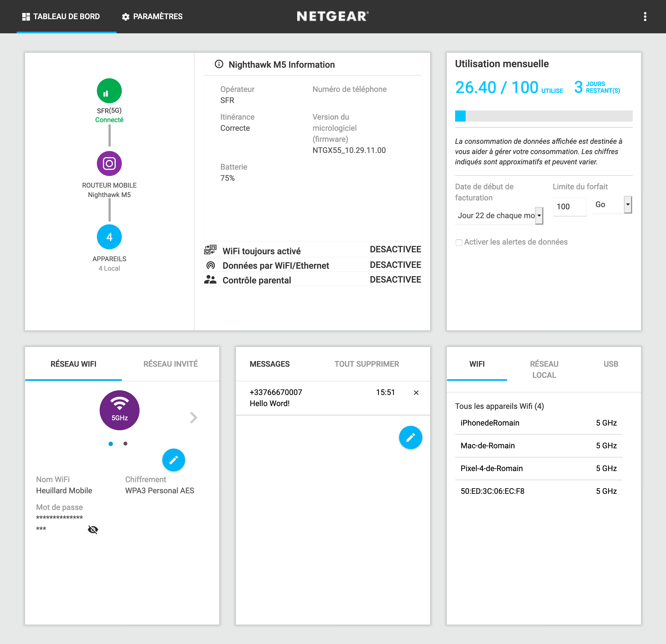Select the RÉSEAU WIFI tab
666x644 pixels.
click(73, 364)
